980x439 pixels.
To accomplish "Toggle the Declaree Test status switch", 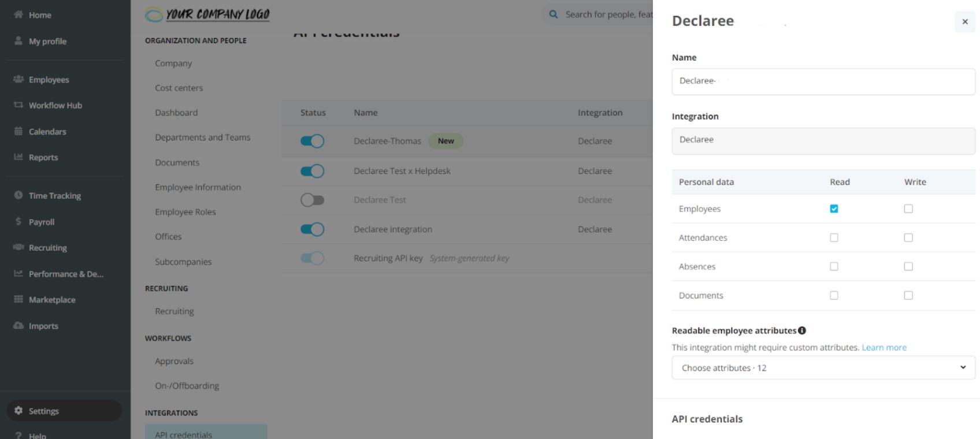I will (x=312, y=200).
